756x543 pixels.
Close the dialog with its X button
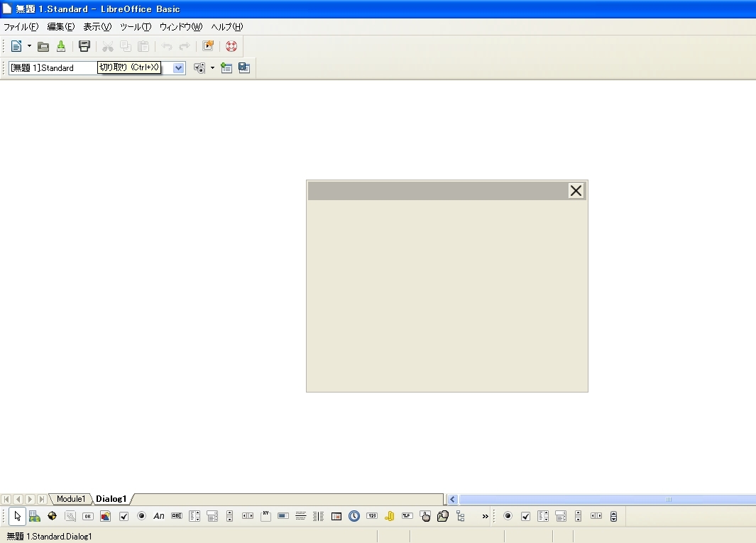(x=576, y=190)
